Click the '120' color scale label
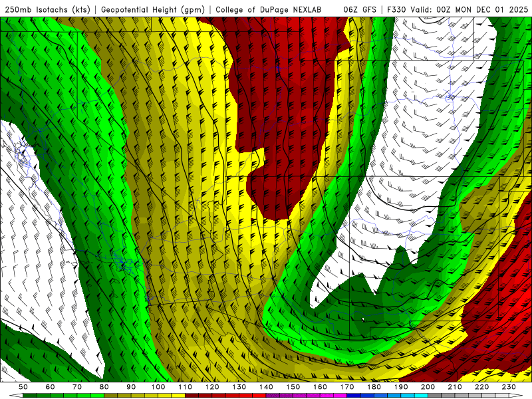532x399 pixels. point(212,387)
